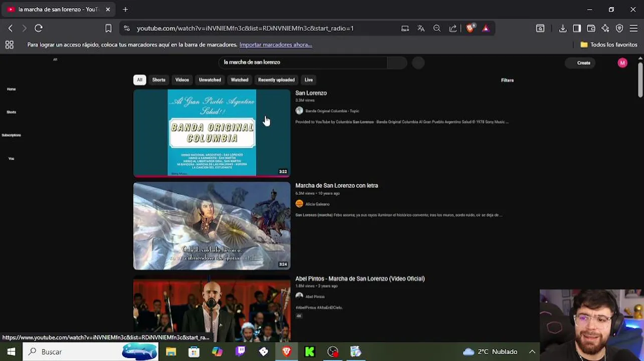Open Abel Pintos channel name
This screenshot has width=644, height=361.
tap(315, 296)
